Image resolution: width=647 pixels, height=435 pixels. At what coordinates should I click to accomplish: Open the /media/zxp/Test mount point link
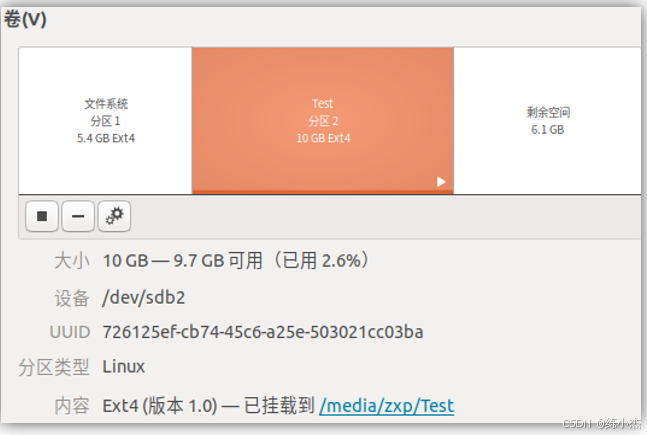387,406
